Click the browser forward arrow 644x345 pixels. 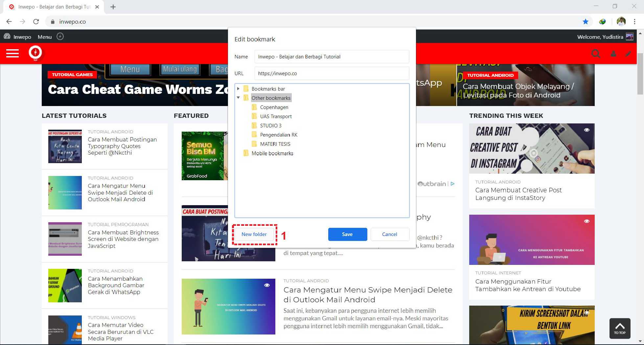point(22,22)
